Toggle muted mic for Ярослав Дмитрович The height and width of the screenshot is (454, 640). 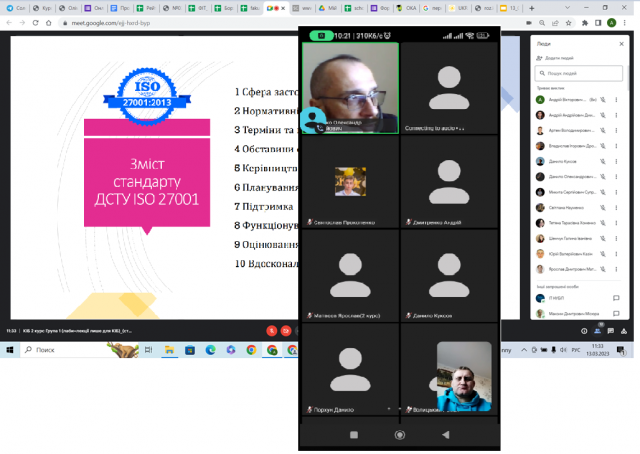click(x=603, y=269)
